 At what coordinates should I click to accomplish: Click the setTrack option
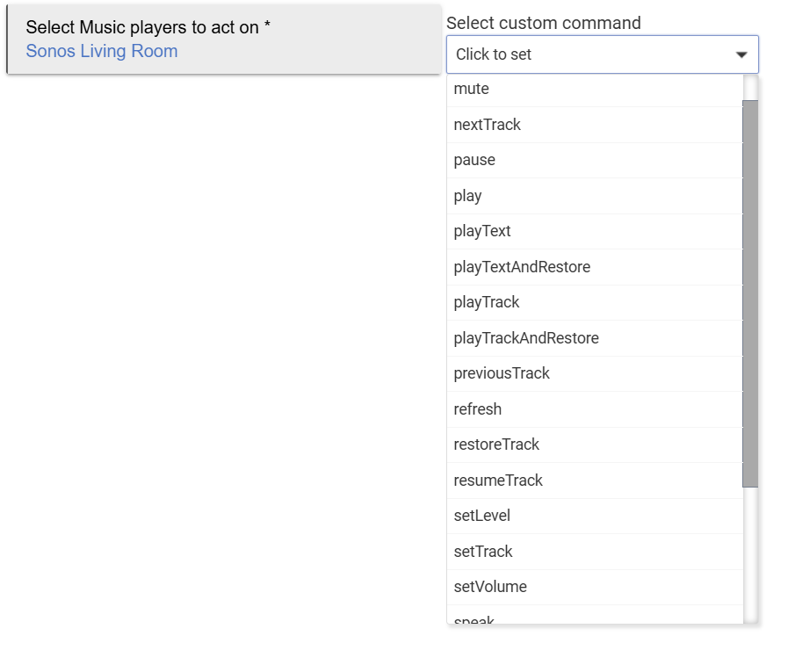[483, 552]
